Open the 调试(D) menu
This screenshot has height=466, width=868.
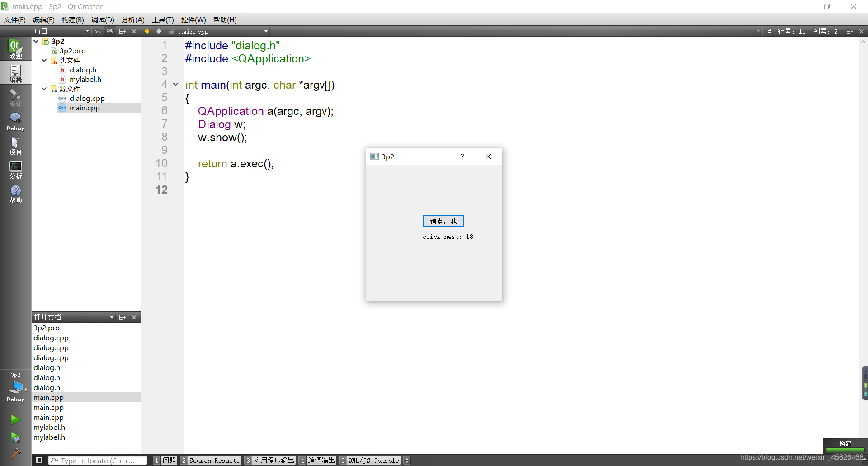click(103, 19)
